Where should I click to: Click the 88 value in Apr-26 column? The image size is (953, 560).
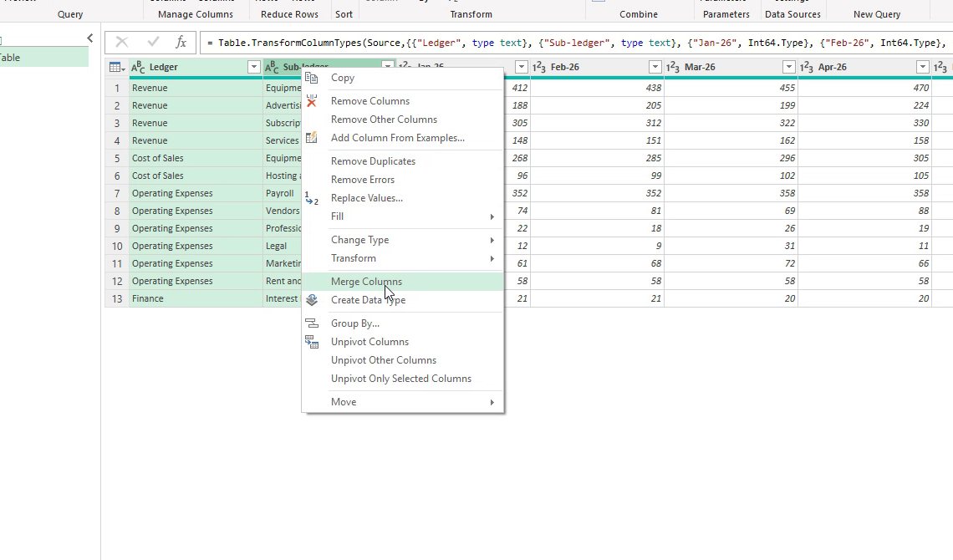point(864,211)
